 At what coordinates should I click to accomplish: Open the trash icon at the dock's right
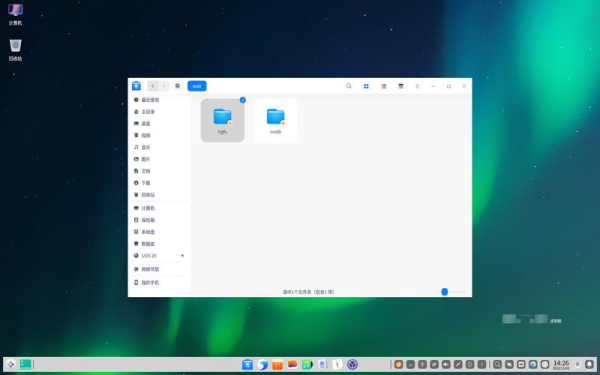(x=577, y=364)
